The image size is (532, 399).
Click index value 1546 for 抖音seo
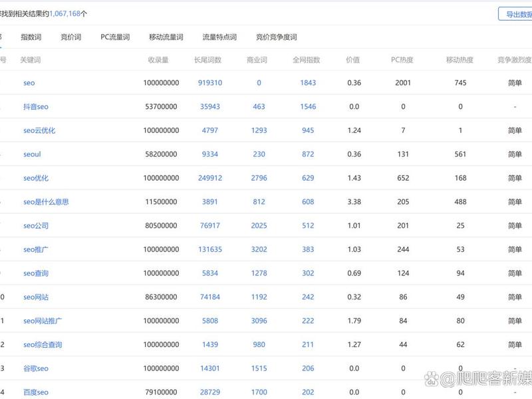point(308,106)
